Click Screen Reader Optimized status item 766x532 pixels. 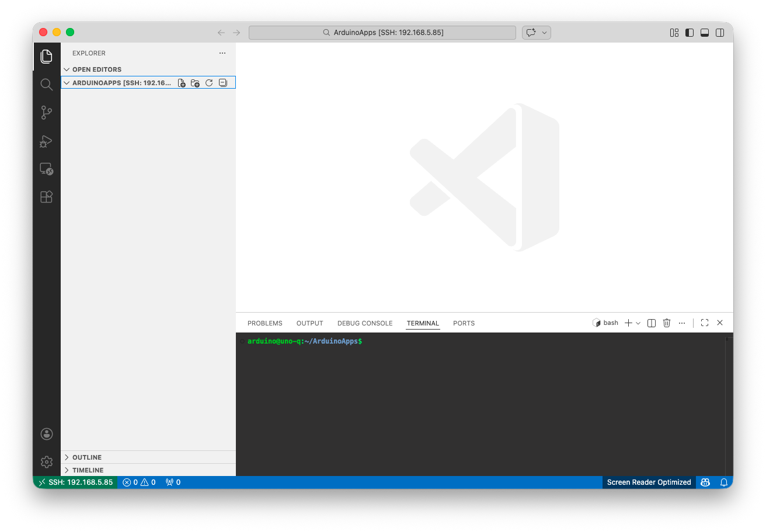click(x=649, y=482)
